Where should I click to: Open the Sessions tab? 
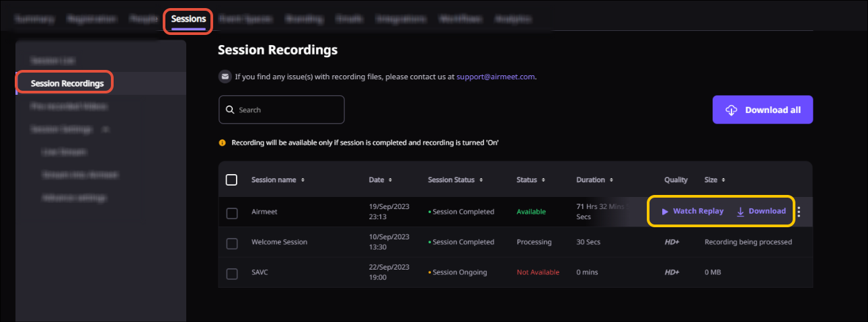pos(188,19)
